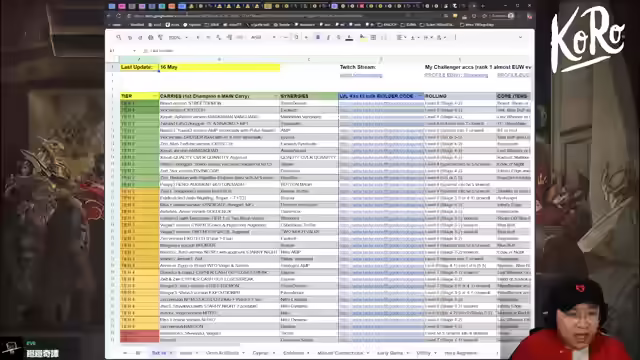Screen dimensions: 640x360
Task: Click the search menus magnifier icon
Action: click(119, 38)
